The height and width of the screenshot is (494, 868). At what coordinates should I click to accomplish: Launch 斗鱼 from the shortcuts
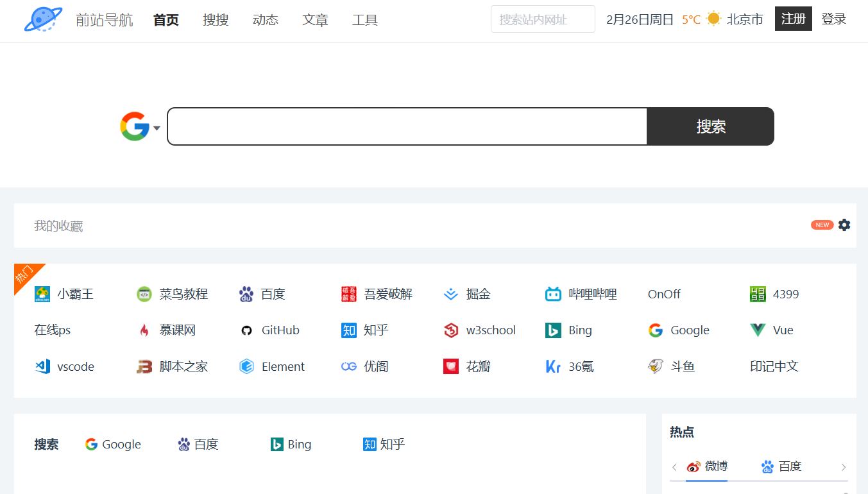click(x=670, y=366)
